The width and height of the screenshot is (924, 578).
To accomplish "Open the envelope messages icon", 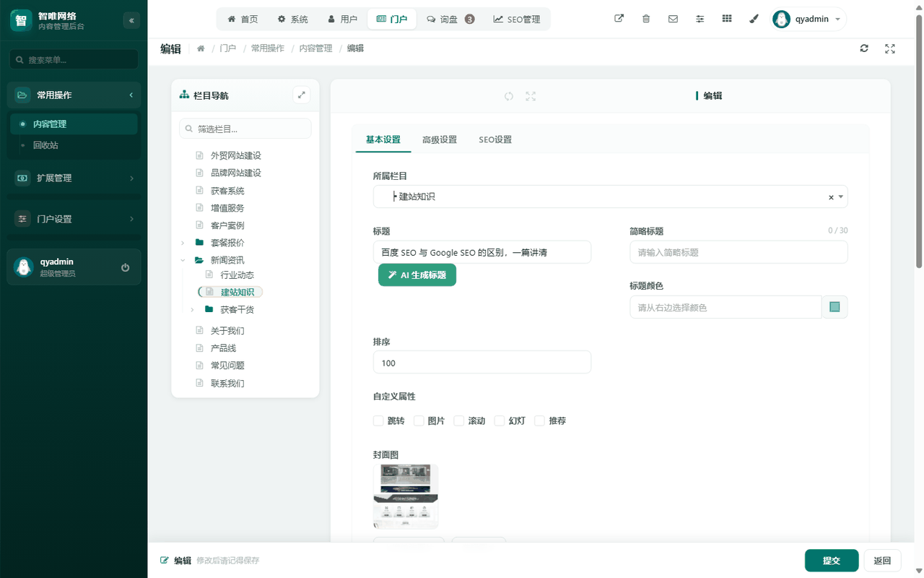I will pos(673,19).
